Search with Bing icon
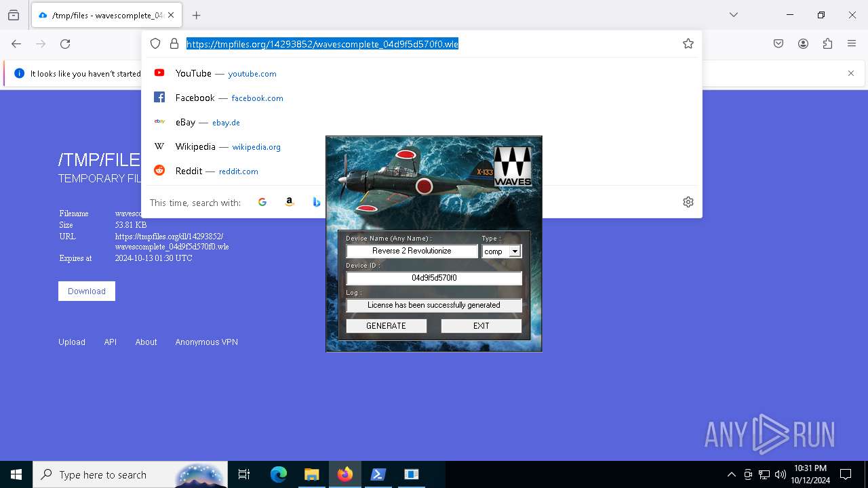868x488 pixels. (316, 202)
